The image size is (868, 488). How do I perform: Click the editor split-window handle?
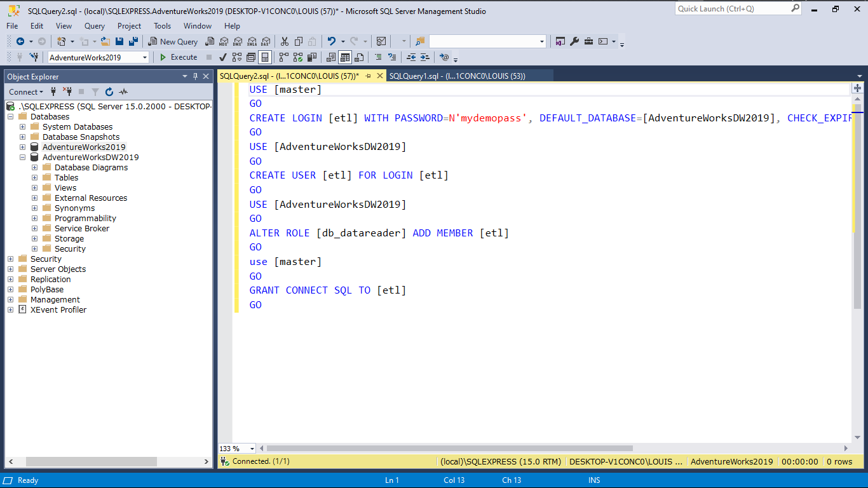(857, 88)
